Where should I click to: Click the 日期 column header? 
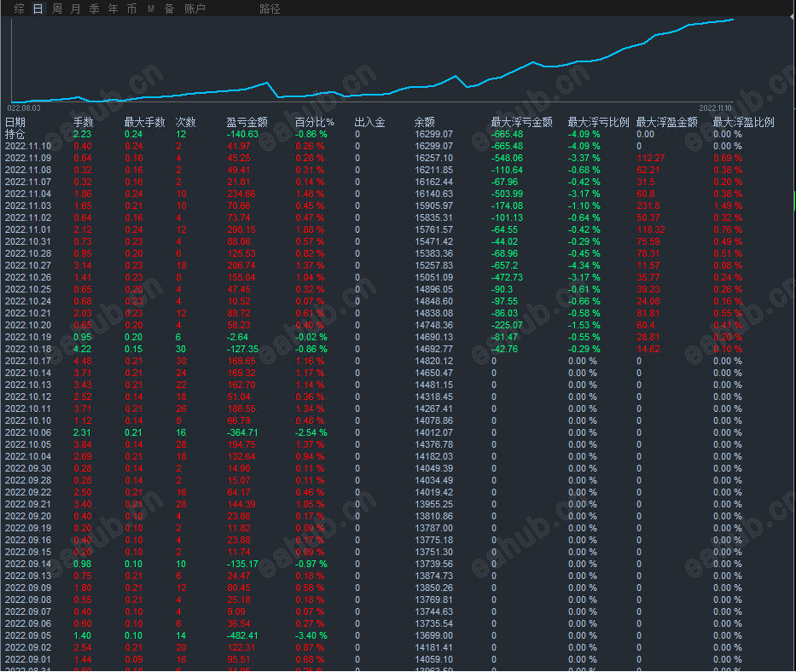[x=15, y=122]
